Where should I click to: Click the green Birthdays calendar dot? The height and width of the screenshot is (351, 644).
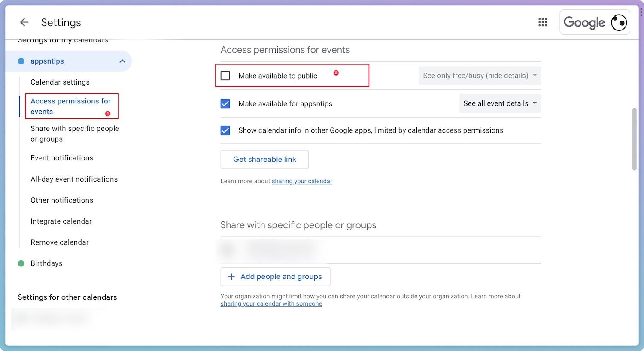[x=21, y=263]
